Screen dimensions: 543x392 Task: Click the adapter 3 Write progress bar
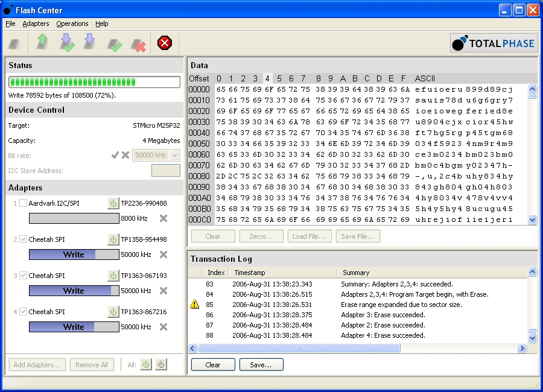(74, 291)
